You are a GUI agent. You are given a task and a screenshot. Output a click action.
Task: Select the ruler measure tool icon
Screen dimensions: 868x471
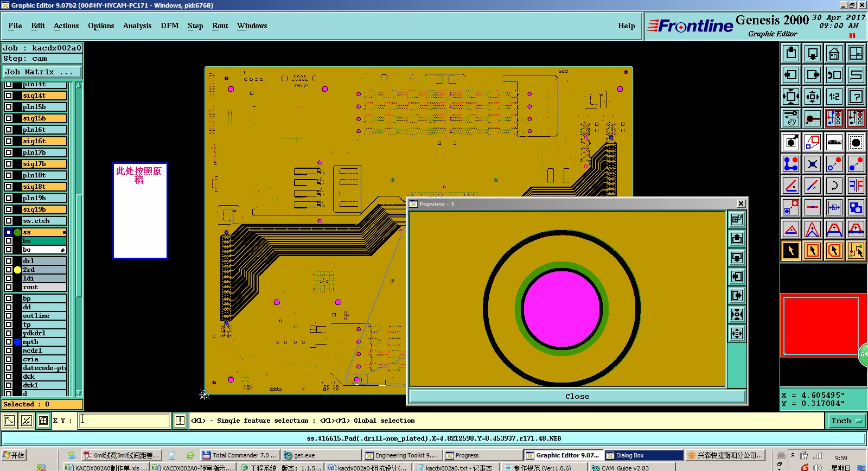pyautogui.click(x=834, y=142)
